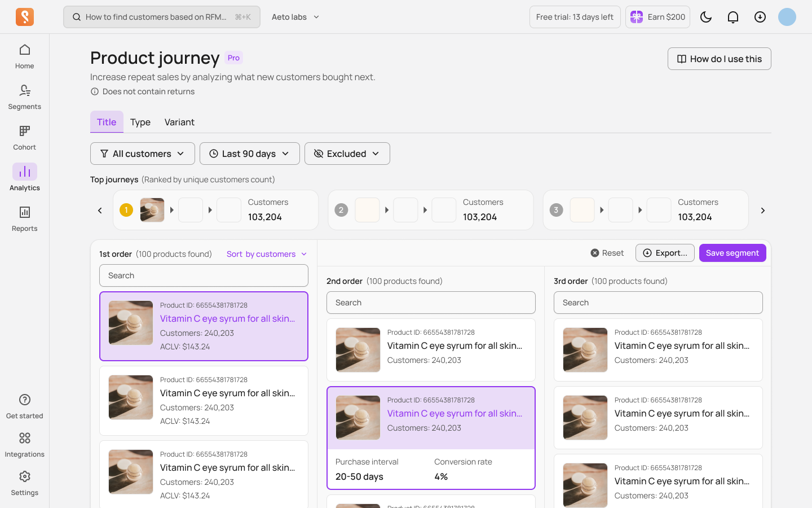
Task: Switch to the Title tab
Action: (x=107, y=122)
